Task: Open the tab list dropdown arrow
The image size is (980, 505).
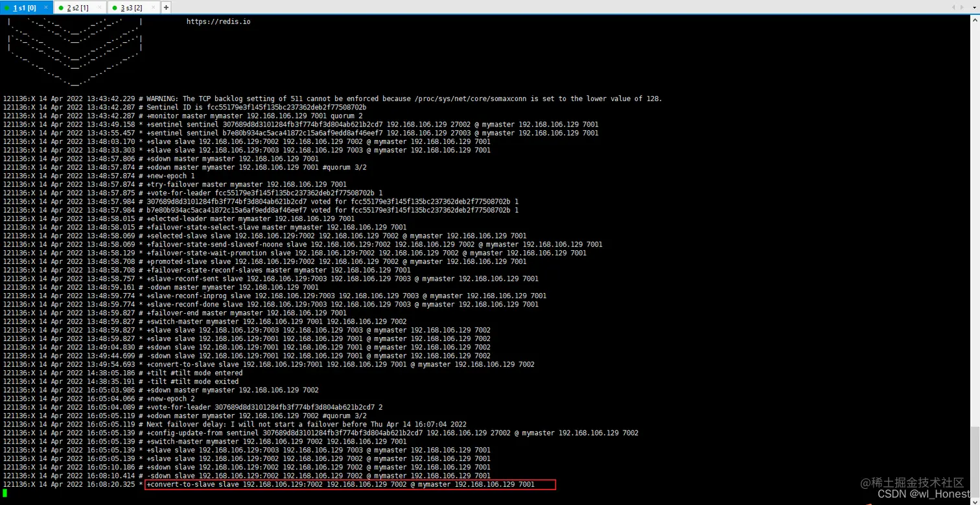Action: pyautogui.click(x=974, y=7)
